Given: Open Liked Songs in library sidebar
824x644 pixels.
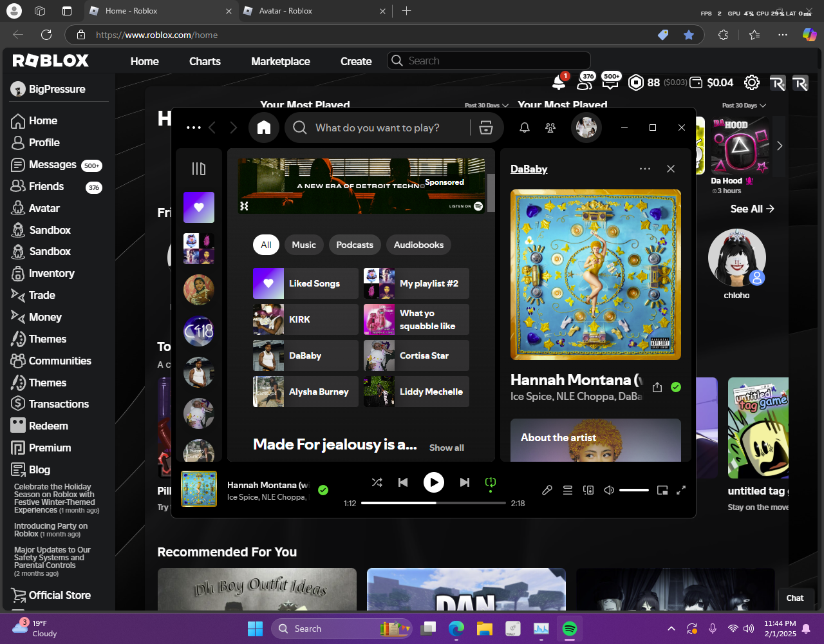Looking at the screenshot, I should point(199,207).
